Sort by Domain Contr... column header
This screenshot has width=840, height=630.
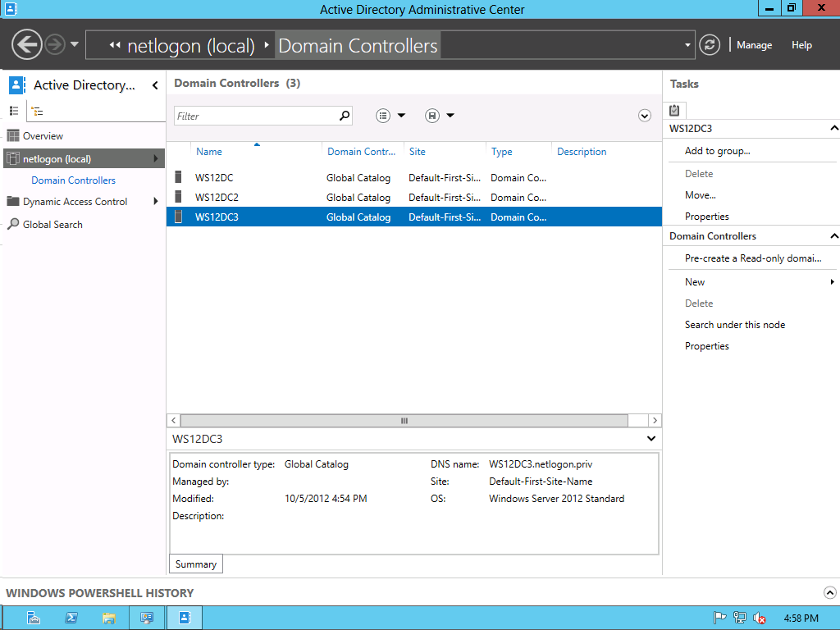pyautogui.click(x=361, y=152)
